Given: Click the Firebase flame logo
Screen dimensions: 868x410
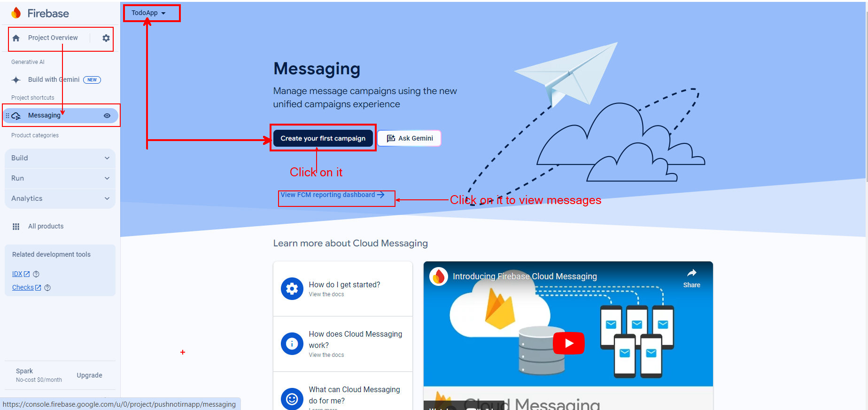Looking at the screenshot, I should [x=16, y=13].
